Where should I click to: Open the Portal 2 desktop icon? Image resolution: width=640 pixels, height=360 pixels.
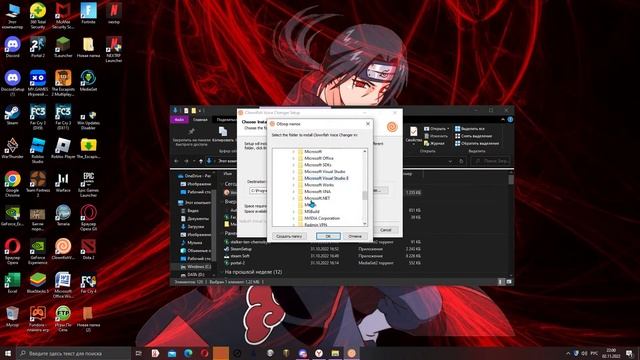(38, 47)
